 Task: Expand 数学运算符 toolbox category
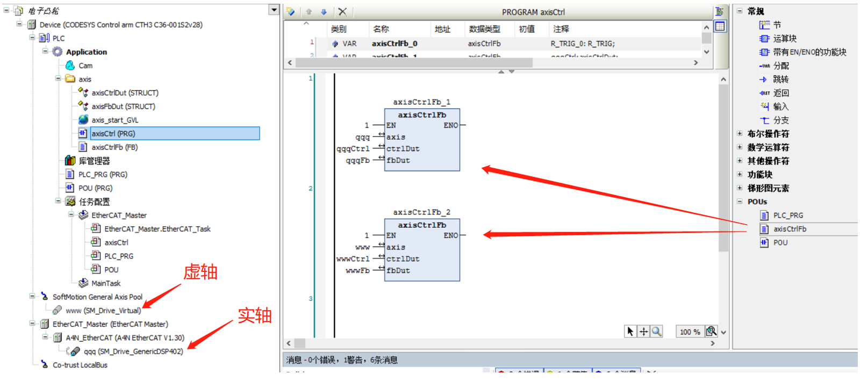740,147
